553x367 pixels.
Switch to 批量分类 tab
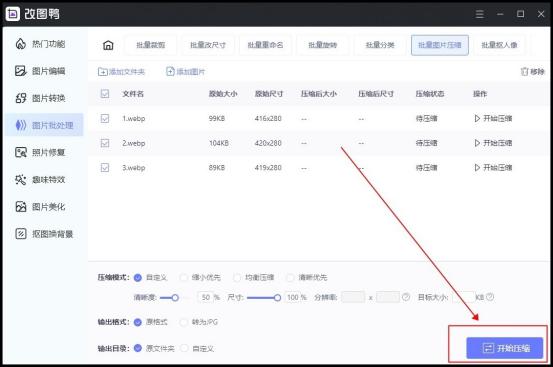click(380, 45)
